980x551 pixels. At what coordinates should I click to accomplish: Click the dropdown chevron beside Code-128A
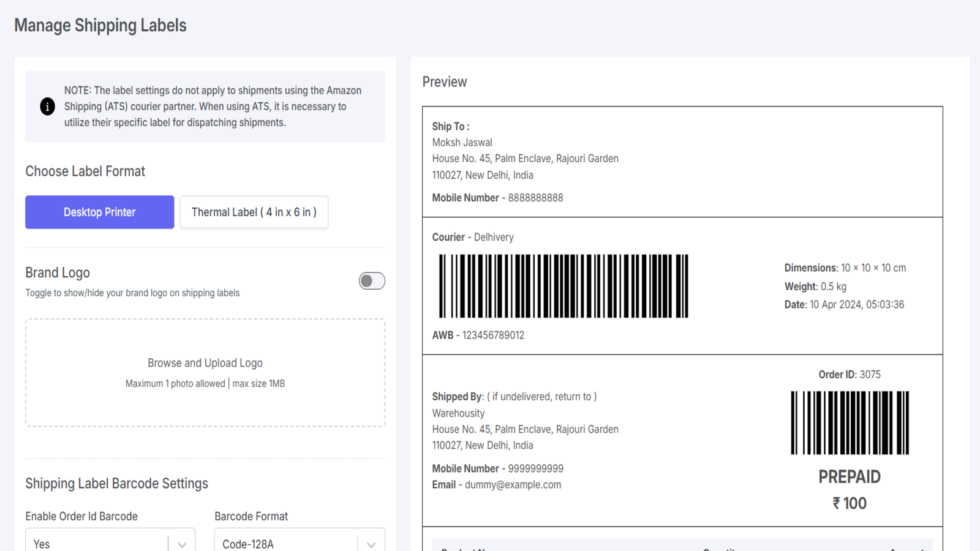point(371,543)
